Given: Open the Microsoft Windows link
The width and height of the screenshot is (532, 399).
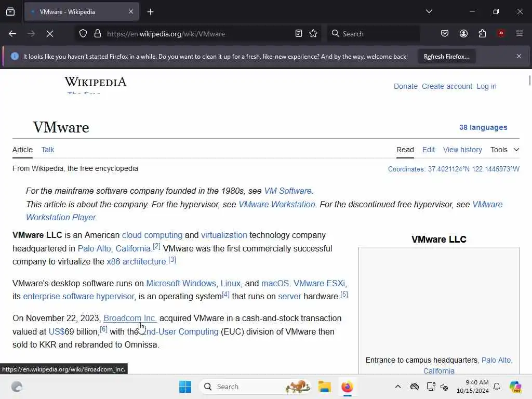Looking at the screenshot, I should click(x=182, y=283).
